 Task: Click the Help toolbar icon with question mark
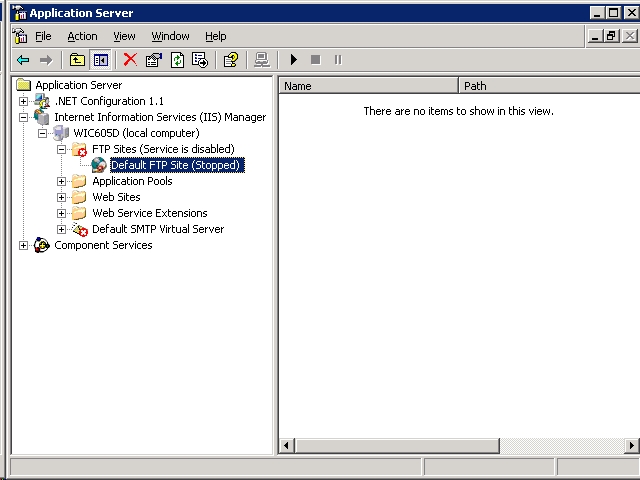pyautogui.click(x=230, y=60)
